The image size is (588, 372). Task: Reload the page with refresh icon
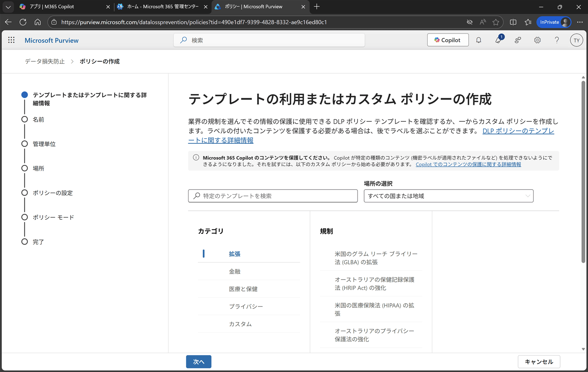[23, 22]
